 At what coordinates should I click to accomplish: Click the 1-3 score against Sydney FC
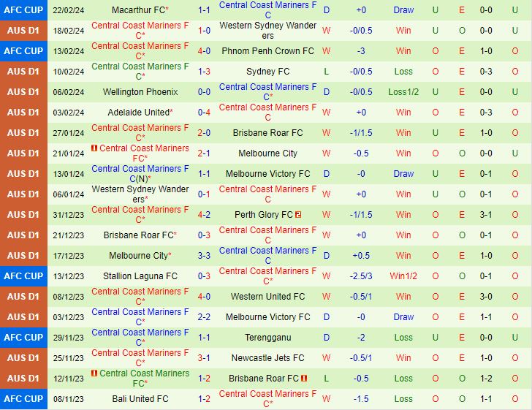pyautogui.click(x=204, y=72)
